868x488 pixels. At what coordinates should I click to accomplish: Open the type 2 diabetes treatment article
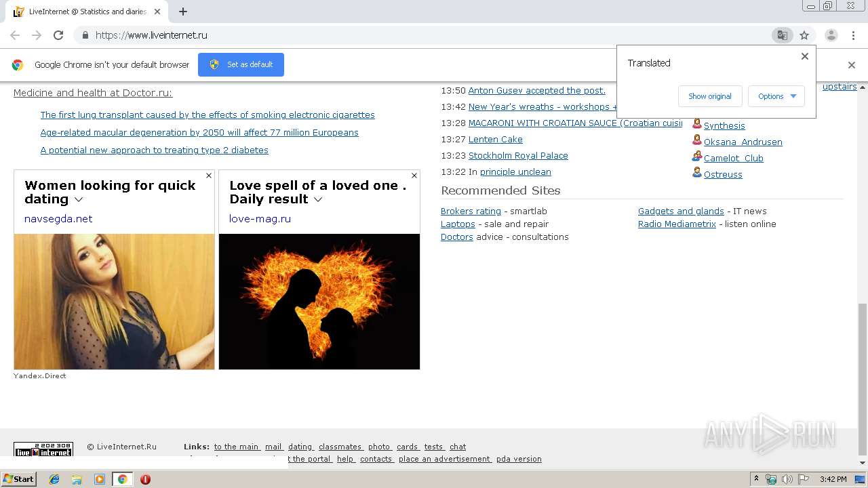click(x=154, y=150)
